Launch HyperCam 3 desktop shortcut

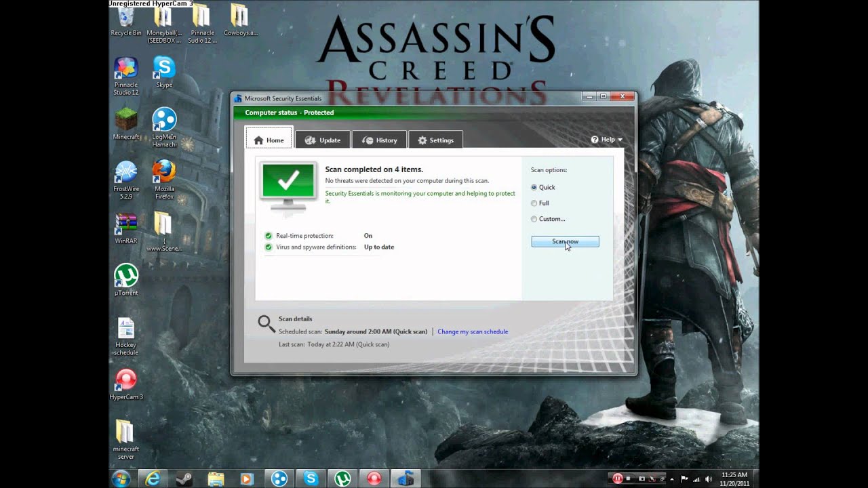click(126, 384)
